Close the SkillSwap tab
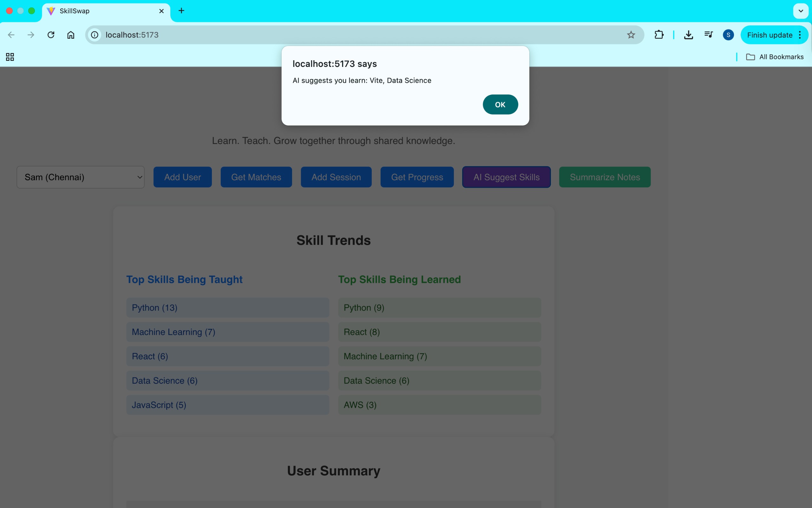Viewport: 812px width, 508px height. (x=161, y=11)
